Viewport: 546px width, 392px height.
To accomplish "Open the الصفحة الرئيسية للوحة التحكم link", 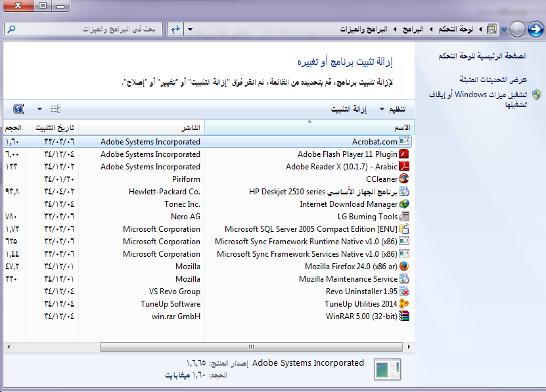I will [x=483, y=56].
